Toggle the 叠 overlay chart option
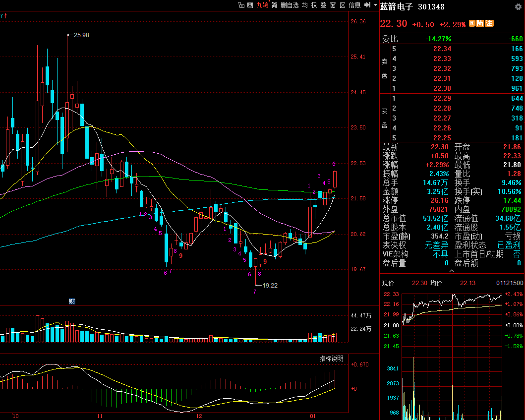Image resolution: width=525 pixels, height=420 pixels. [323, 5]
